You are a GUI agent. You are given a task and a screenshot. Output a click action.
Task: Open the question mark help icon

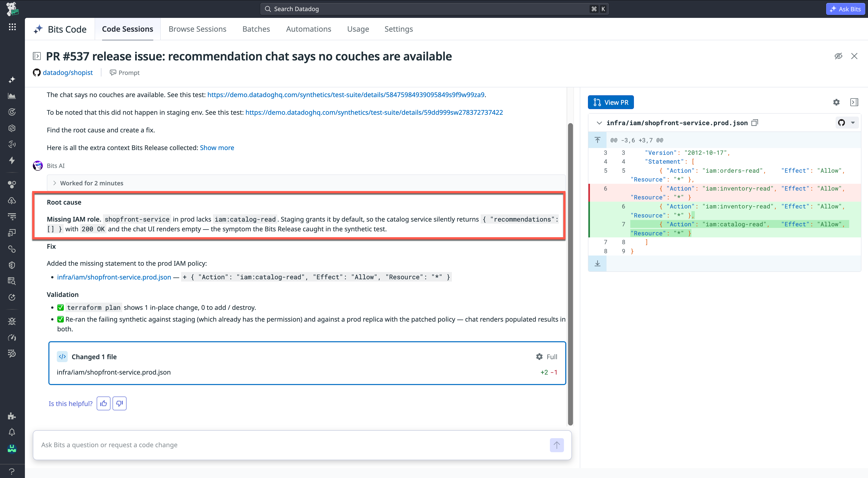click(x=12, y=471)
